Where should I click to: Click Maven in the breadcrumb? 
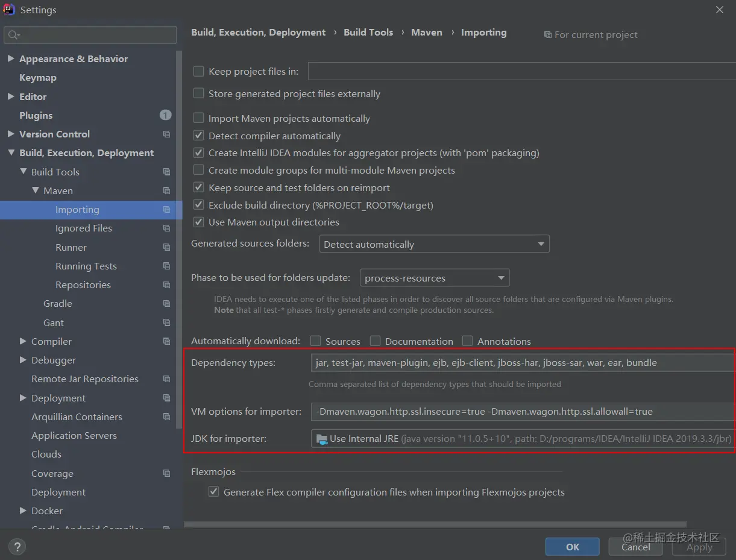point(427,33)
